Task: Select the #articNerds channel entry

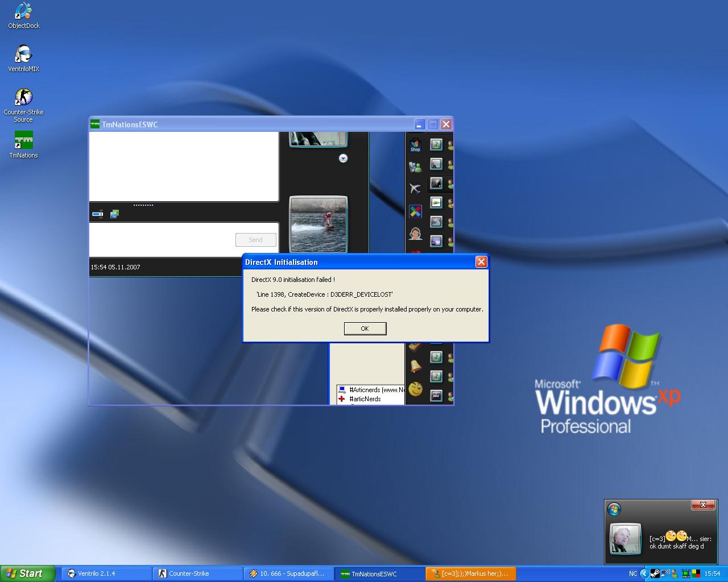Action: click(359, 399)
